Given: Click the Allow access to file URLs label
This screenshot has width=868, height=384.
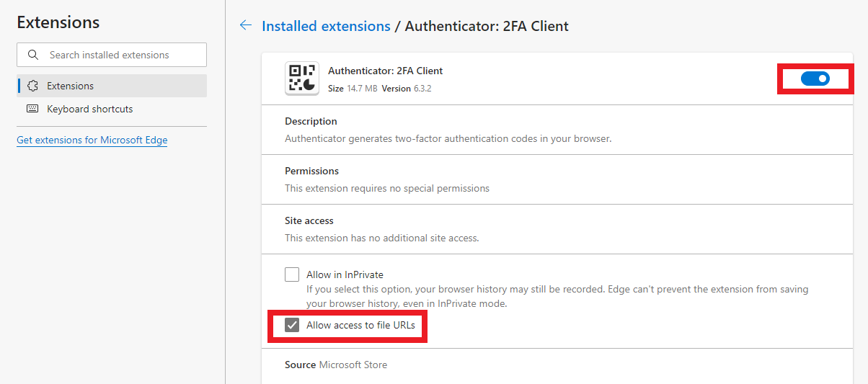Looking at the screenshot, I should coord(360,325).
